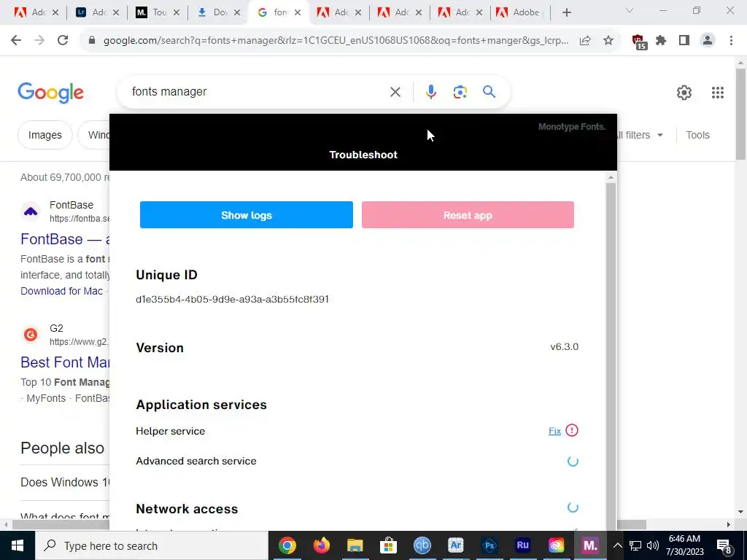This screenshot has height=560, width=747.
Task: Click the up arrow of the Troubleshoot panel scrollbar
Action: click(x=611, y=178)
